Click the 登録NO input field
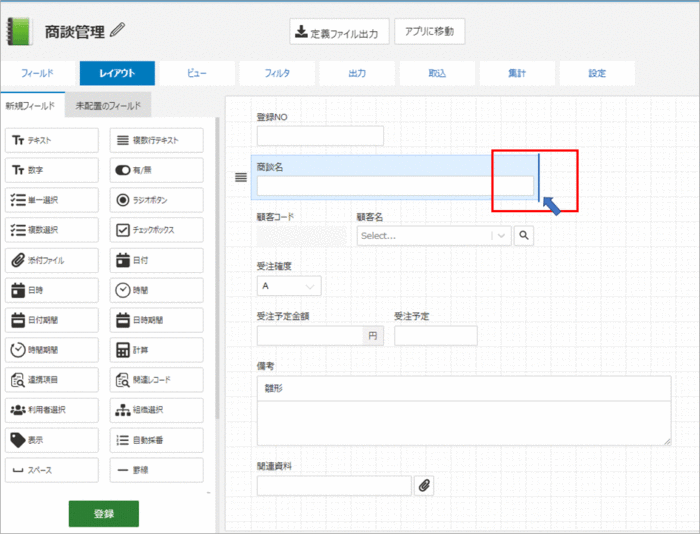 point(320,136)
